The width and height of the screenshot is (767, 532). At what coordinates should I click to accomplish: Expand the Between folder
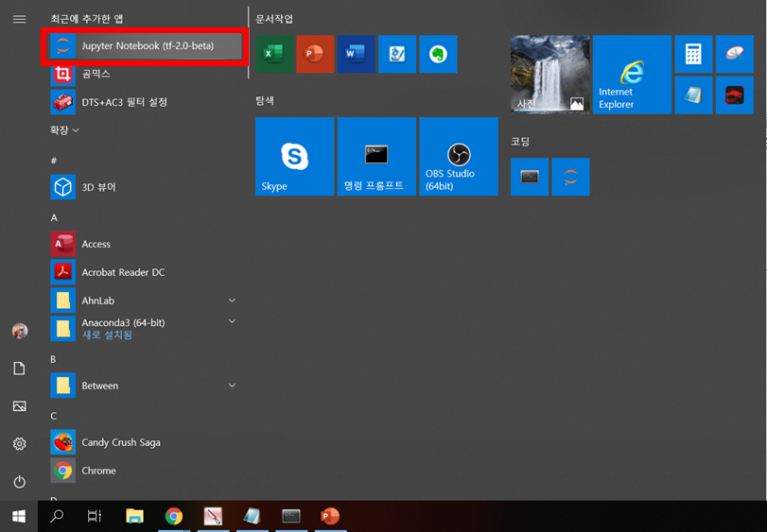(x=146, y=386)
